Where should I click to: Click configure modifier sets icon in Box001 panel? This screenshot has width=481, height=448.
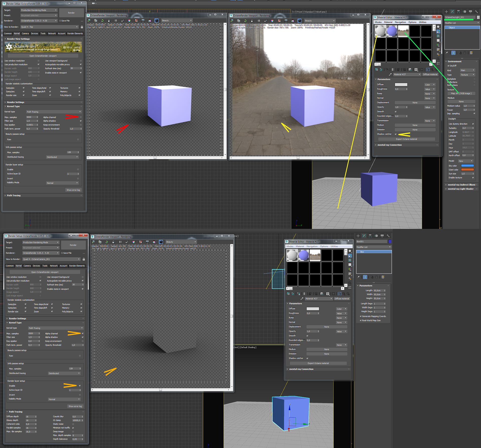point(383,277)
